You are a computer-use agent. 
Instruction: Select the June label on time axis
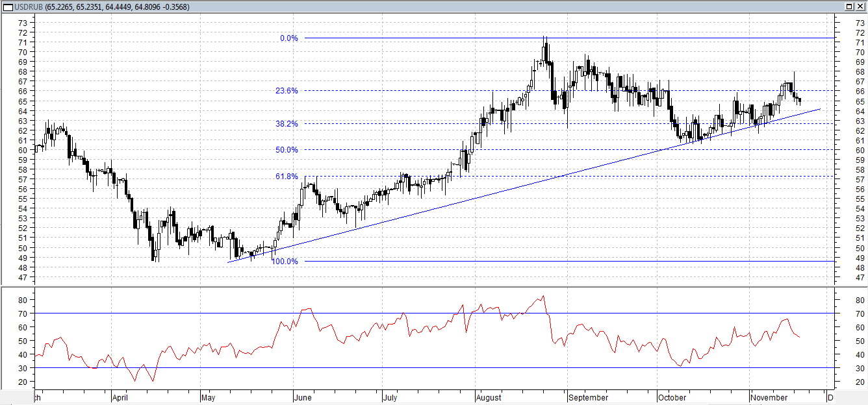tap(304, 397)
